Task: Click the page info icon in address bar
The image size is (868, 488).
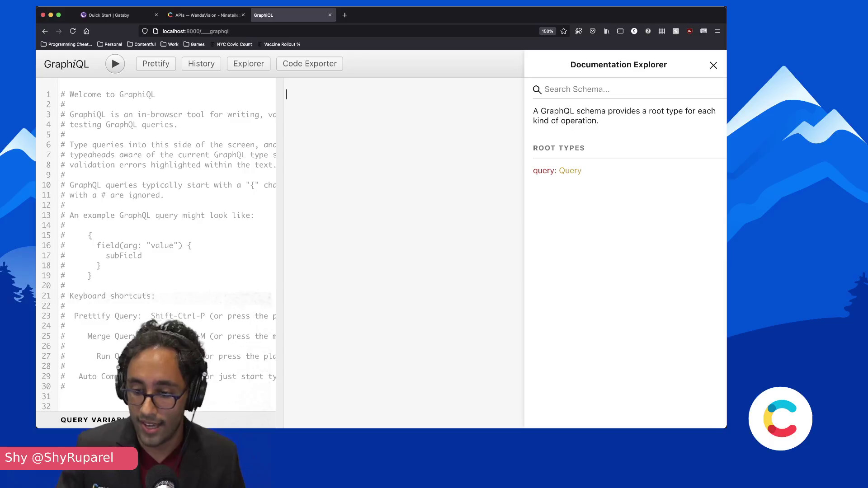Action: 156,31
